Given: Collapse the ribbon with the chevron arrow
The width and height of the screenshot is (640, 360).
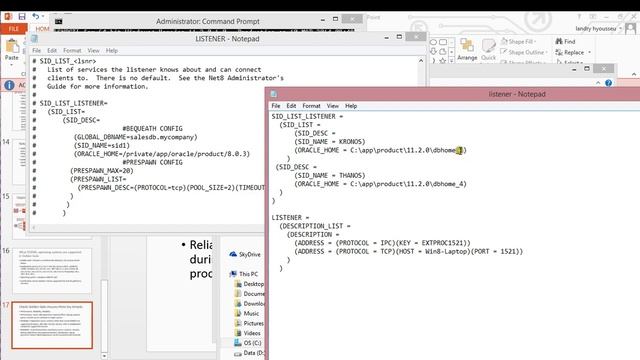Looking at the screenshot, I should (x=634, y=74).
